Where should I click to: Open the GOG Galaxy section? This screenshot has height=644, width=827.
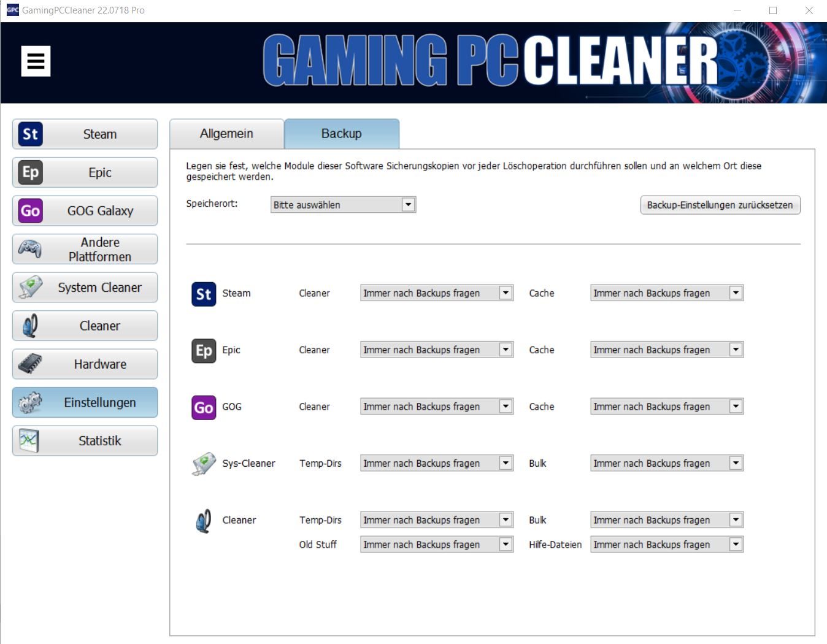pos(85,211)
